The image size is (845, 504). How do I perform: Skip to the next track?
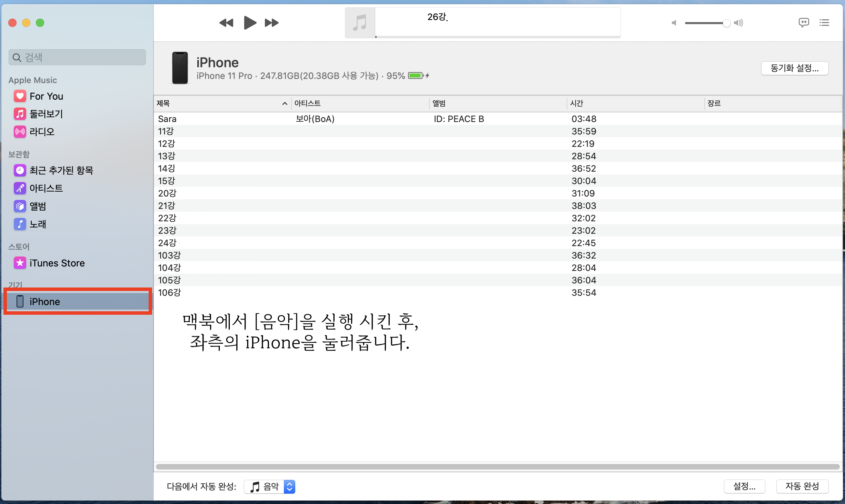tap(271, 23)
